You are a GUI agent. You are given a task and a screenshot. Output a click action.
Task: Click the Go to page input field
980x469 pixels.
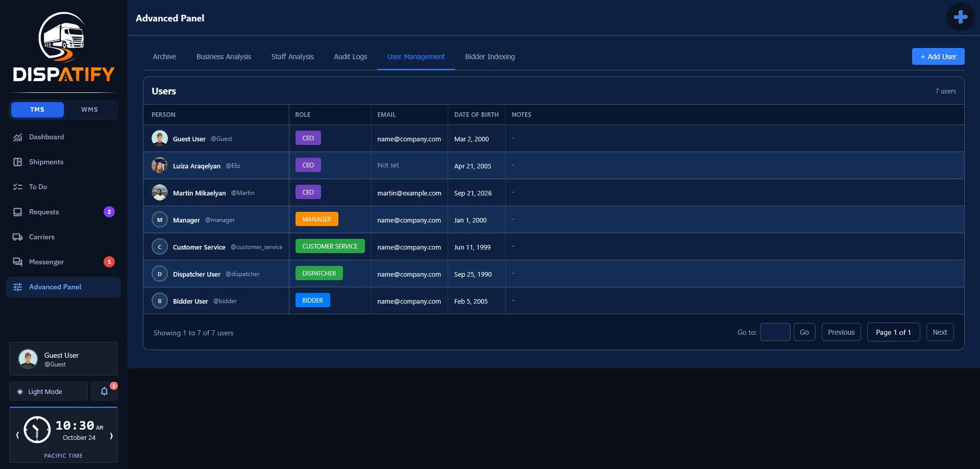coord(775,332)
